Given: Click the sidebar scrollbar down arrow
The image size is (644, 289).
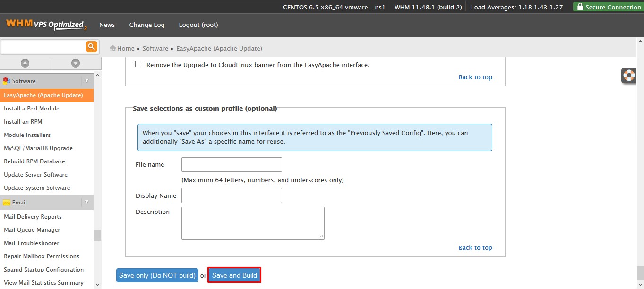Looking at the screenshot, I should pyautogui.click(x=97, y=285).
